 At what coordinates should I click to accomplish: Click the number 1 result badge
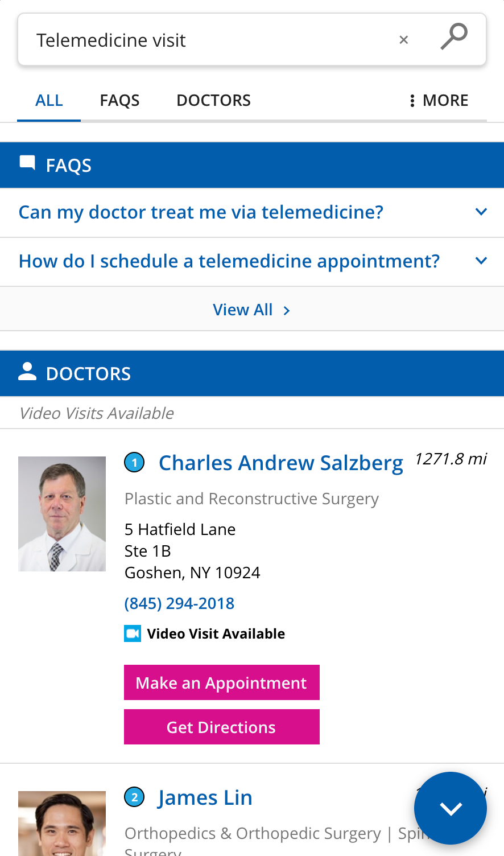[135, 463]
